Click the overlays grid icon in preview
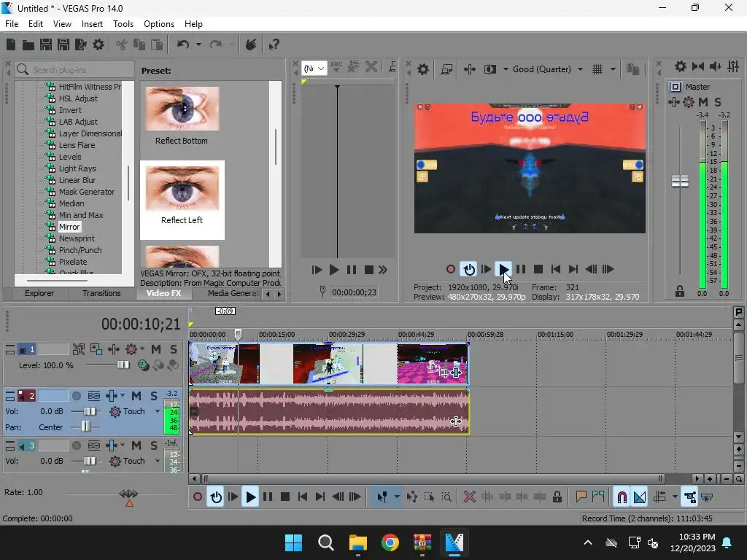Image resolution: width=747 pixels, height=560 pixels. [x=597, y=69]
